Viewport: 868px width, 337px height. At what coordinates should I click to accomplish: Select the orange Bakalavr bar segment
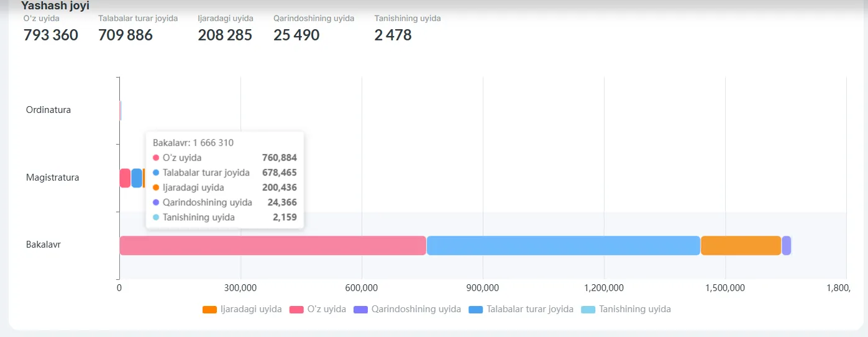coord(741,245)
